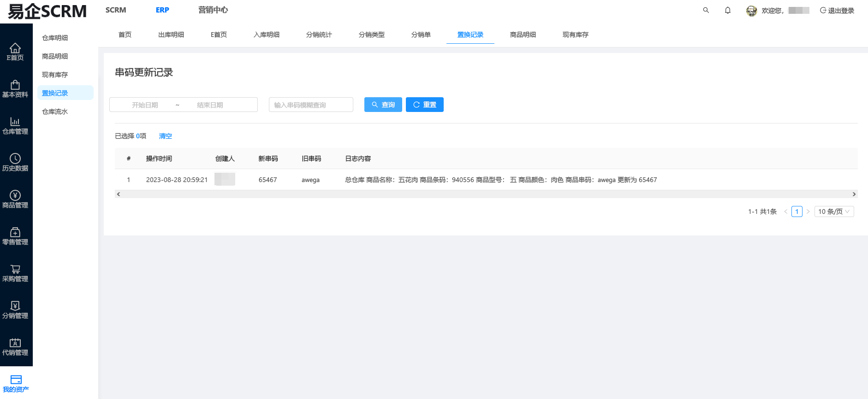This screenshot has width=868, height=399.
Task: Select the 首页 tab
Action: pyautogui.click(x=125, y=35)
